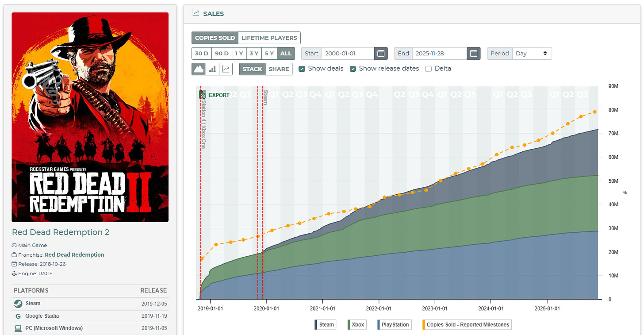Toggle Xbox series in chart legend
Image resolution: width=644 pixels, height=335 pixels.
pos(356,324)
